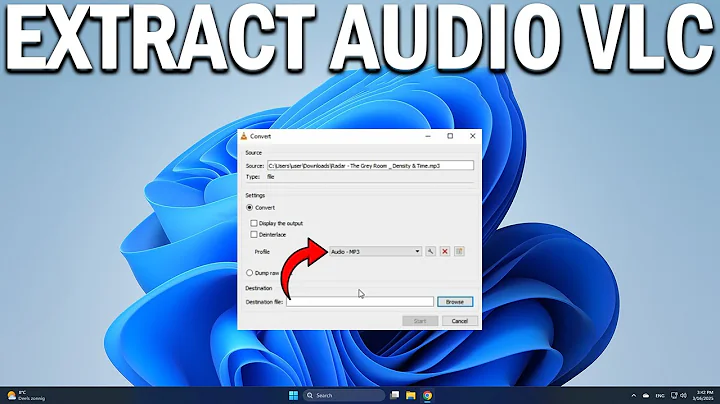Select the Convert radio button

point(249,208)
